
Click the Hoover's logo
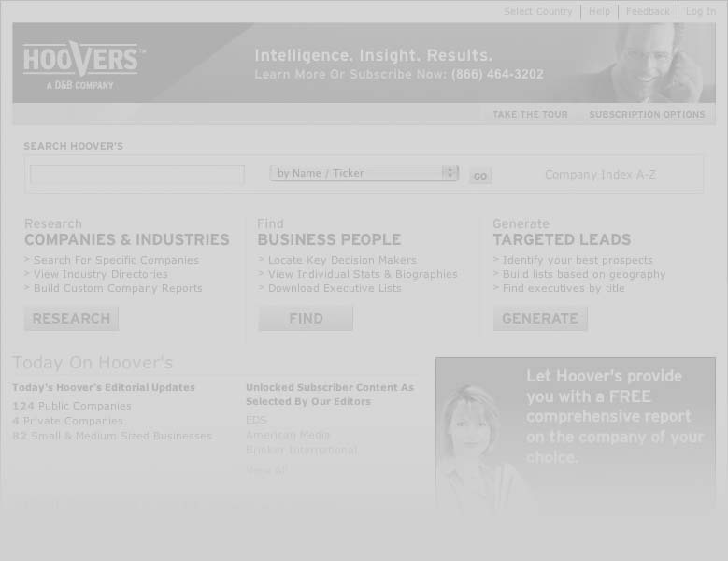83,64
